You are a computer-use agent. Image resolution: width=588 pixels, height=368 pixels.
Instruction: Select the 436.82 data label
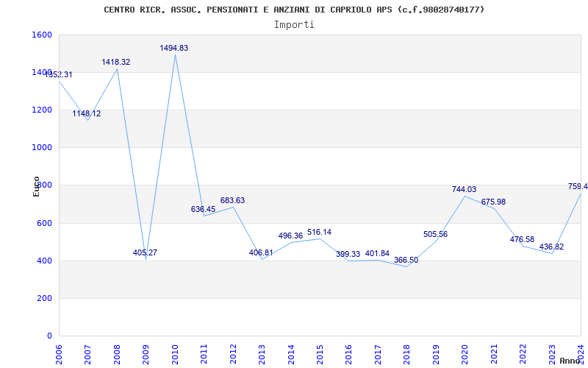pyautogui.click(x=551, y=247)
